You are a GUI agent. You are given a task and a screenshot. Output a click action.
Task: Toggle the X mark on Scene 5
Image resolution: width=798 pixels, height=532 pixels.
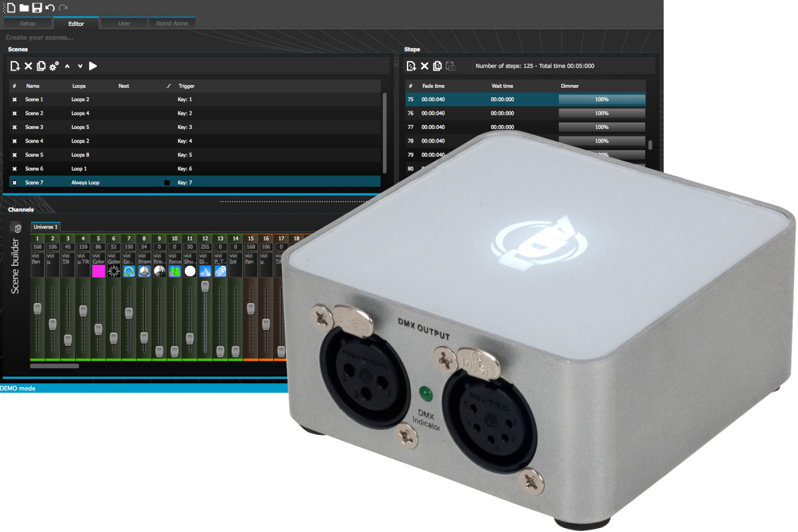click(15, 155)
